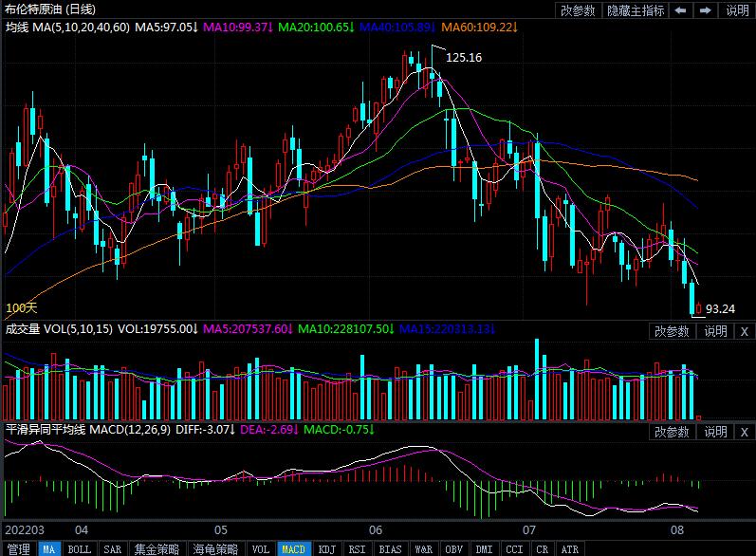This screenshot has height=556, width=756.
Task: Open parameter settings for the MA chart
Action: tap(578, 10)
